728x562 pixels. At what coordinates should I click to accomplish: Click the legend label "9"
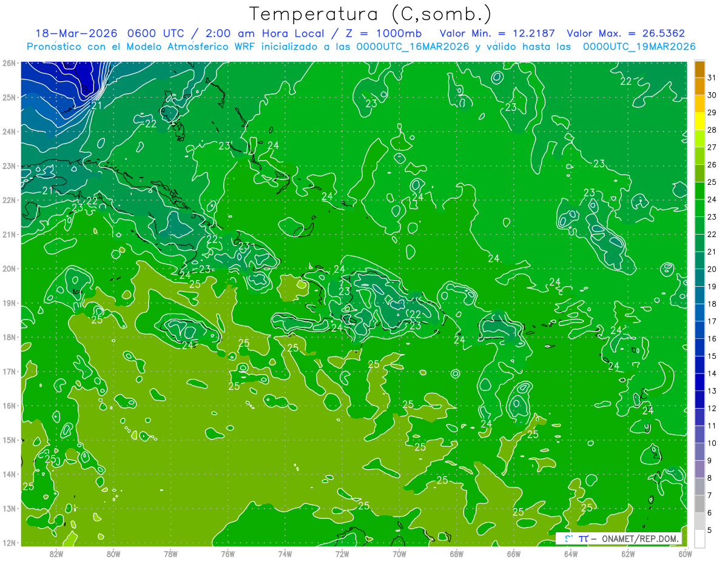(x=710, y=460)
